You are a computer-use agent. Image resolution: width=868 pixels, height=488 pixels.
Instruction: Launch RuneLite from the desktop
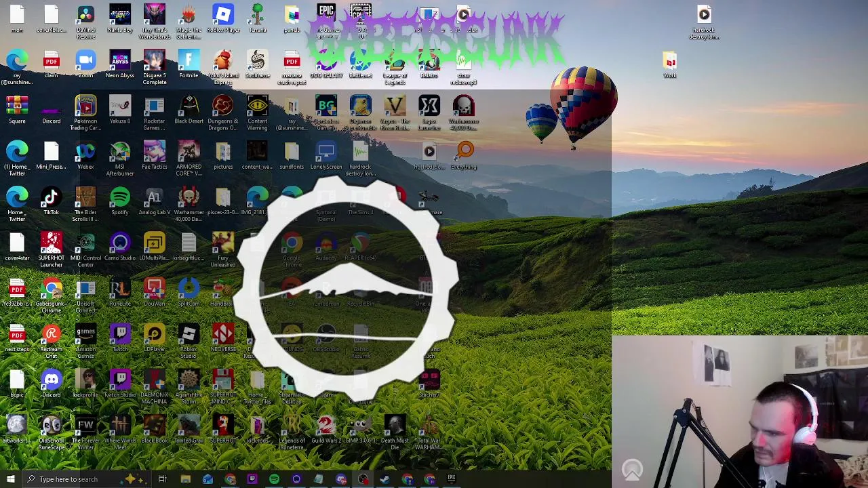click(x=120, y=291)
